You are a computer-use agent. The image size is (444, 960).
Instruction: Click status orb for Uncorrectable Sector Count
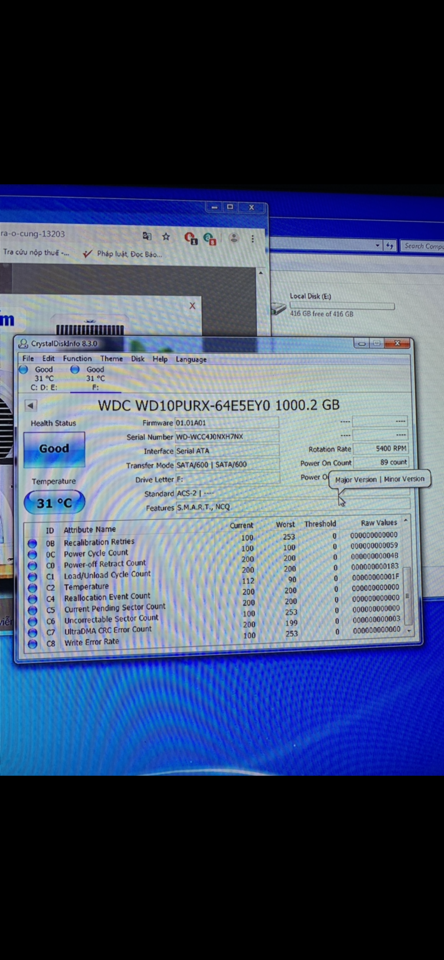pos(32,621)
